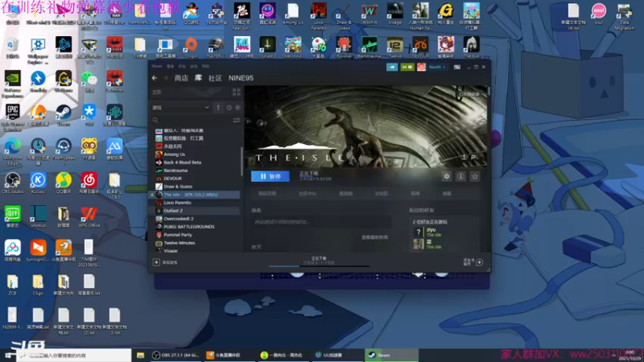Open the Twelve Minutes desktop shortcut

click(x=394, y=47)
